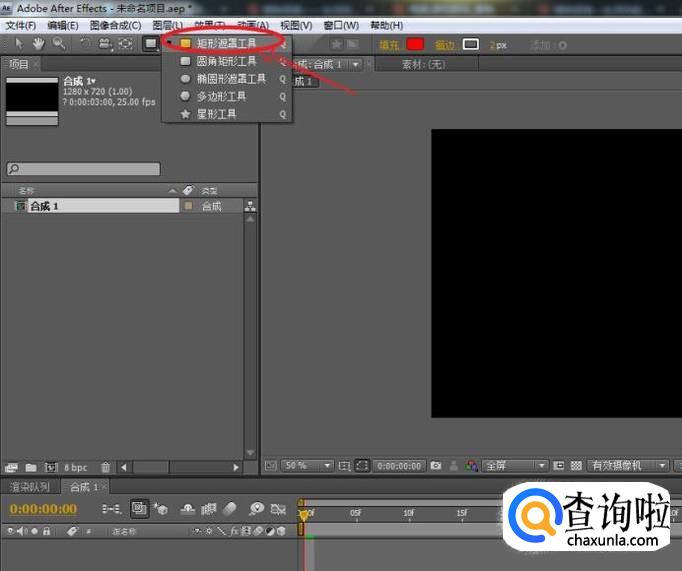Open the 窗口(W) menu
This screenshot has height=571, width=682.
click(x=341, y=26)
